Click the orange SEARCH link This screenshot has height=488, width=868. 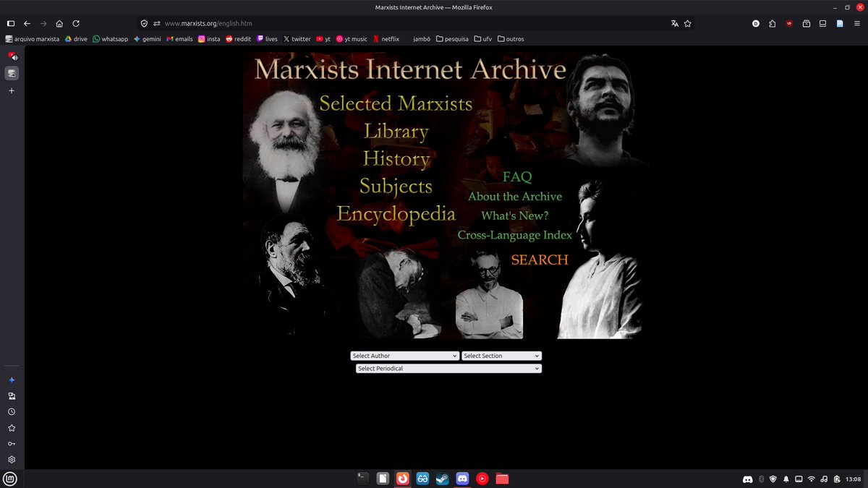540,260
